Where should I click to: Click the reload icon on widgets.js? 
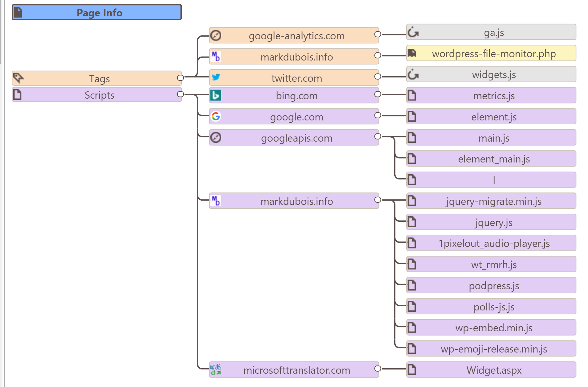click(413, 74)
